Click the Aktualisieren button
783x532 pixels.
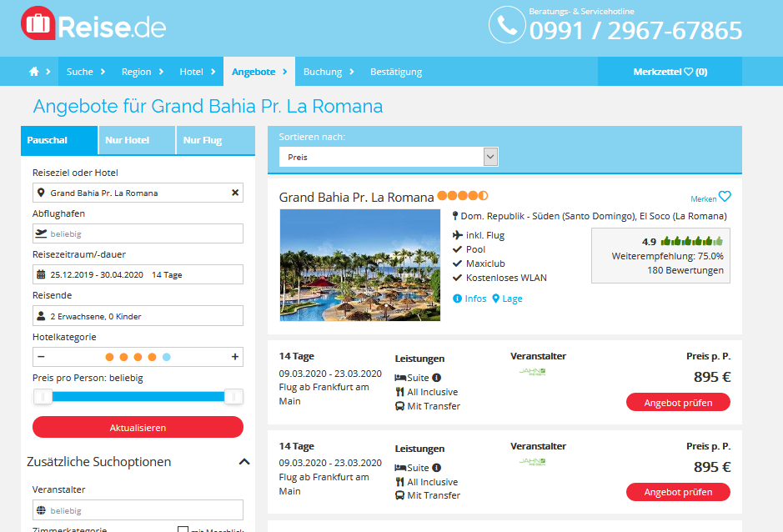[x=138, y=428]
